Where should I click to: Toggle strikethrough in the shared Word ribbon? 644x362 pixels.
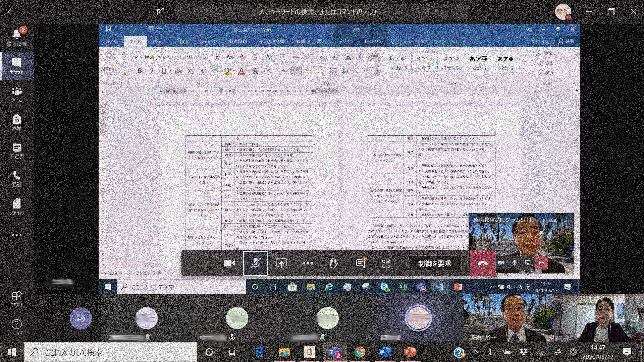point(178,71)
